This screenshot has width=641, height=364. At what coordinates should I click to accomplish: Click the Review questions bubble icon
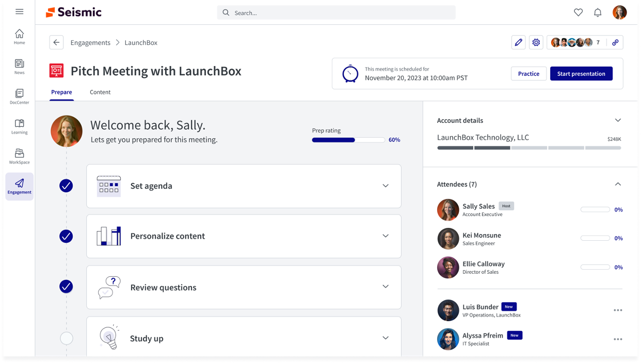(109, 287)
